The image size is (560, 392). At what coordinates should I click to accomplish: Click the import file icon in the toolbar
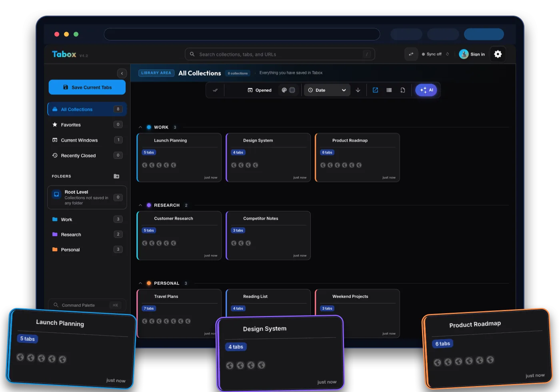[402, 90]
